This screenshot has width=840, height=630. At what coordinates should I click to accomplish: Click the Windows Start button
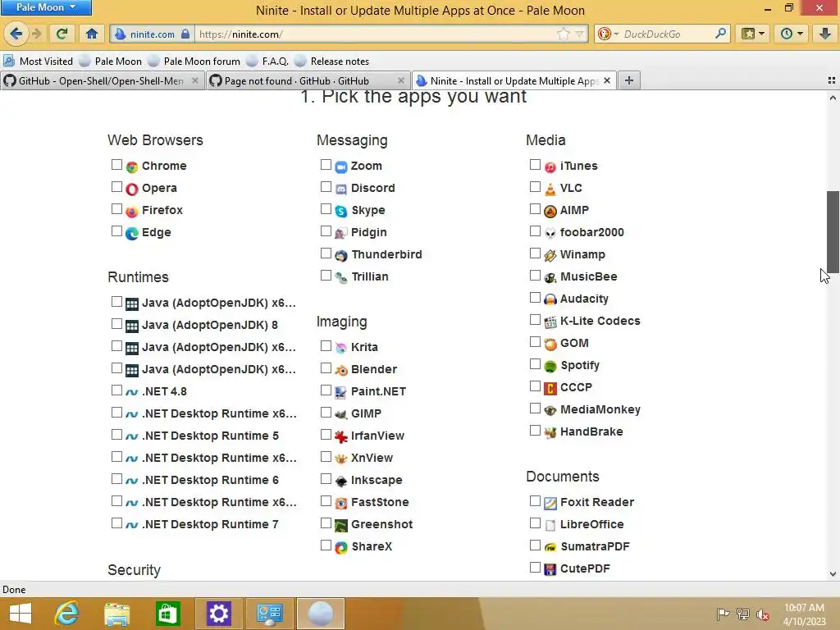click(x=21, y=614)
